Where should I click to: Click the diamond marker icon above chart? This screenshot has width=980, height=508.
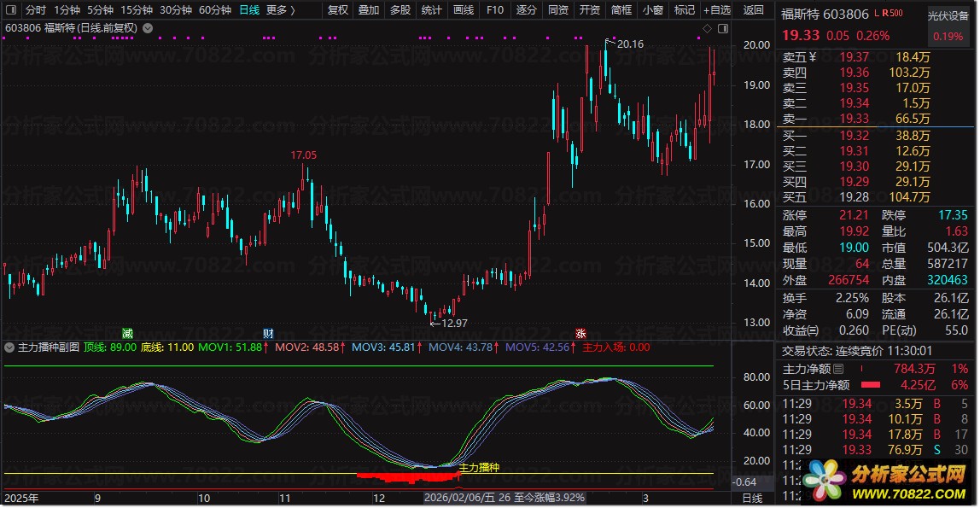[x=706, y=29]
